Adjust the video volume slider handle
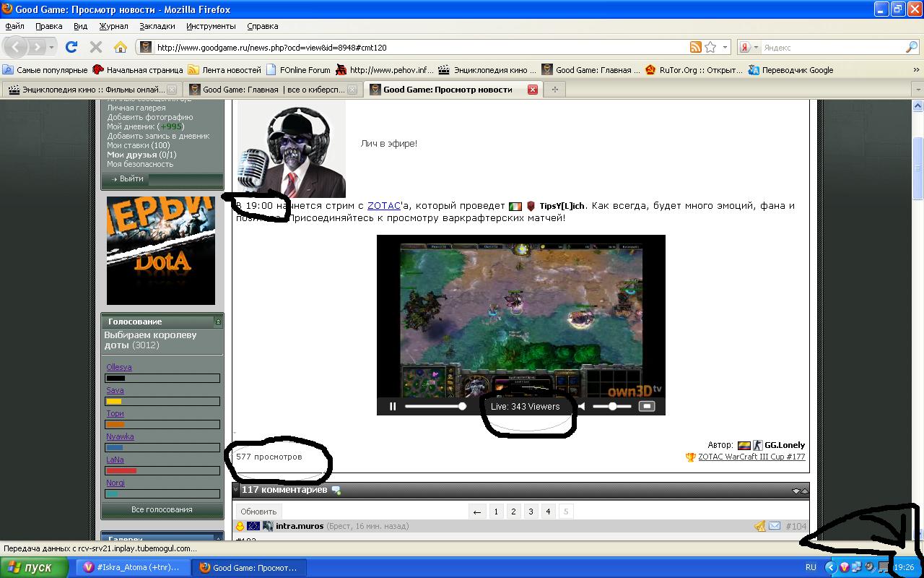This screenshot has height=578, width=924. tap(613, 406)
